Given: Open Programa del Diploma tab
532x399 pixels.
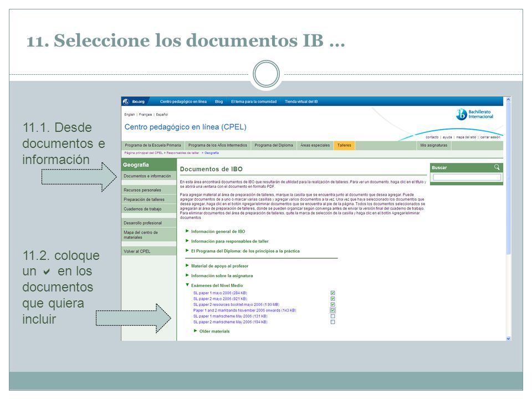Looking at the screenshot, I should pyautogui.click(x=274, y=145).
